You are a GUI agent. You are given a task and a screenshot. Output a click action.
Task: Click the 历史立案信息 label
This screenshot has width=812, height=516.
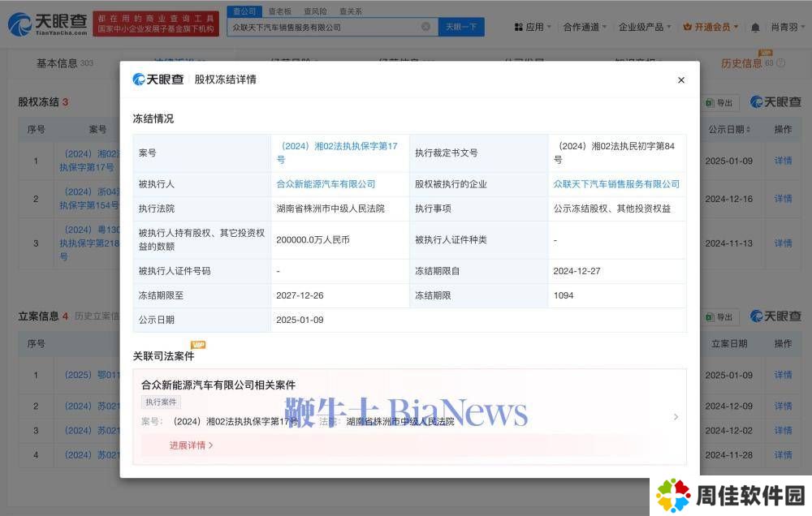97,316
